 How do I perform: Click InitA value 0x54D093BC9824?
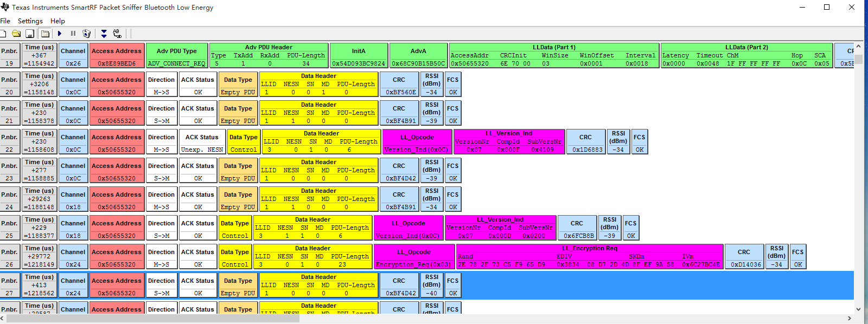(359, 63)
